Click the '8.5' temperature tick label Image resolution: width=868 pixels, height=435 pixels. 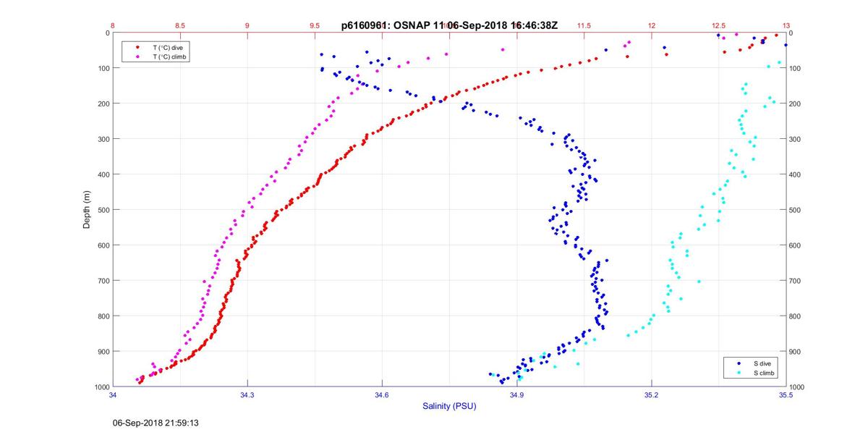click(180, 25)
